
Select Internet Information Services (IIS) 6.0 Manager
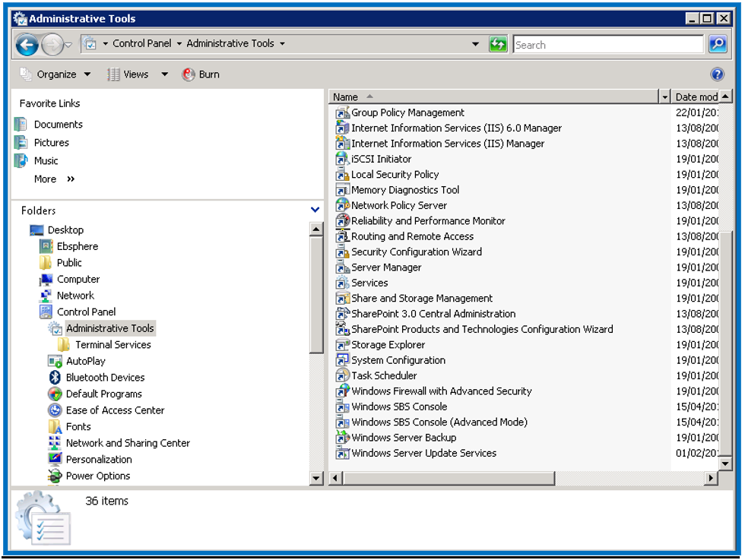click(x=456, y=128)
